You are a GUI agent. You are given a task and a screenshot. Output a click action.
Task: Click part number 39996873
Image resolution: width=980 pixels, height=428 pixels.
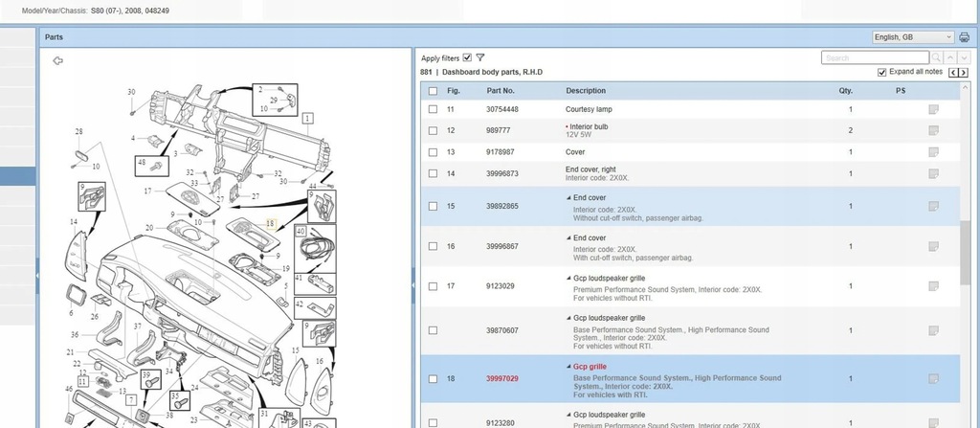(x=501, y=173)
